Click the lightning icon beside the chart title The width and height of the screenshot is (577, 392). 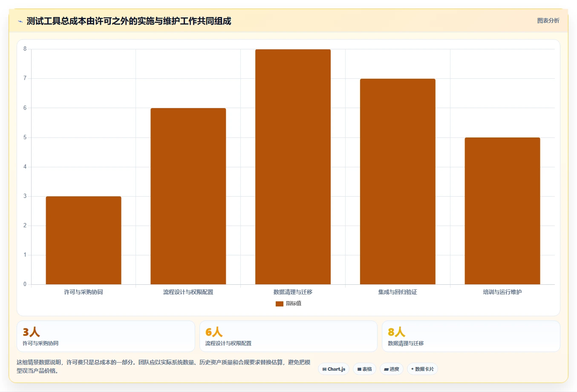tap(20, 21)
